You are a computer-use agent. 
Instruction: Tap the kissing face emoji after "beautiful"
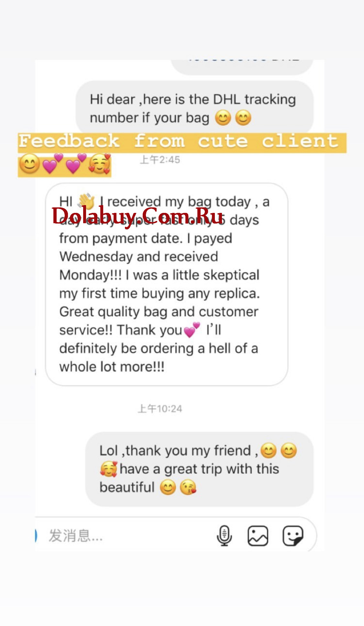(x=188, y=488)
